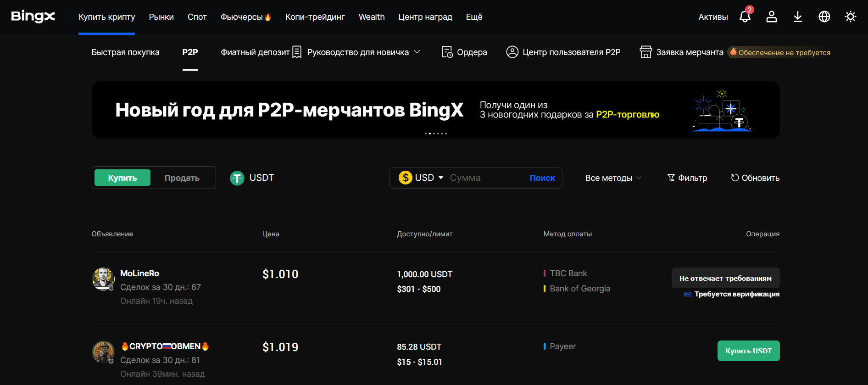
Task: Click the Поиск search link
Action: pyautogui.click(x=542, y=178)
